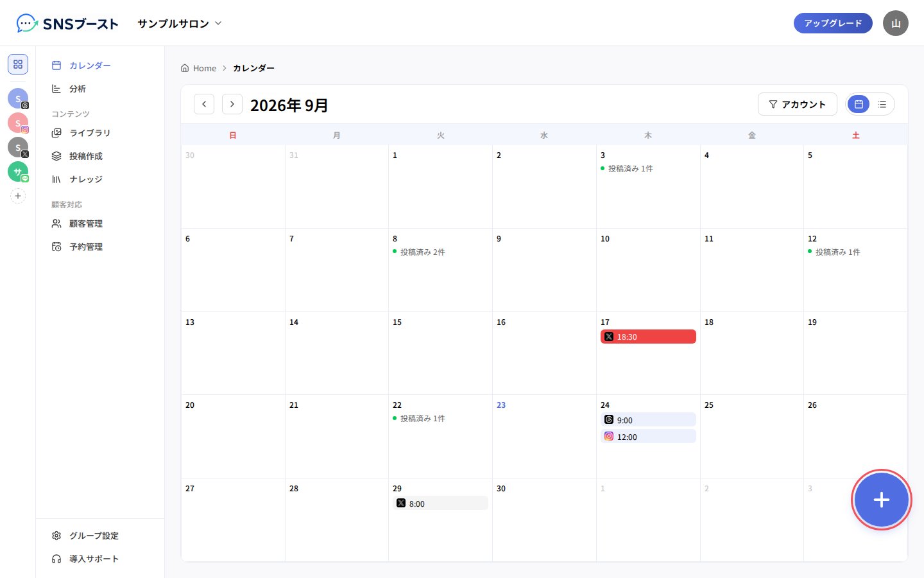Screen dimensions: 924x578
Task: Open 分析 analytics page
Action: [x=100, y=89]
